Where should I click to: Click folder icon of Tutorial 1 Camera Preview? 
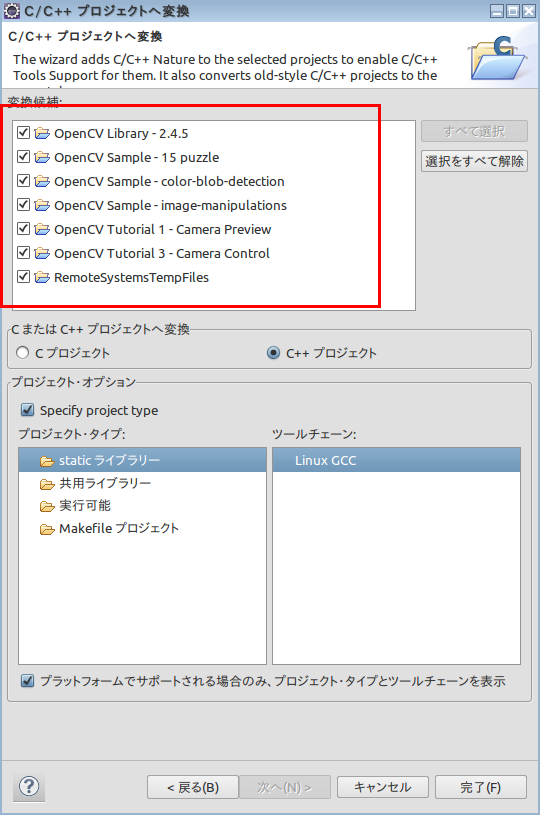(42, 229)
